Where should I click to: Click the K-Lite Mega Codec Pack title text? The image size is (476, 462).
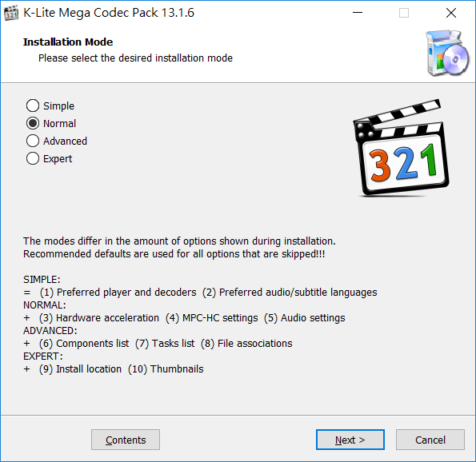click(109, 13)
